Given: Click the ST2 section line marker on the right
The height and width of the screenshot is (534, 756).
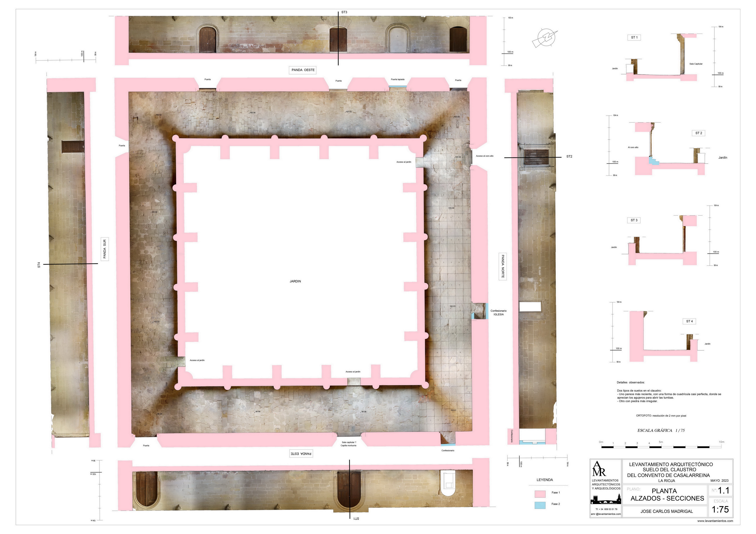Looking at the screenshot, I should click(x=569, y=156).
